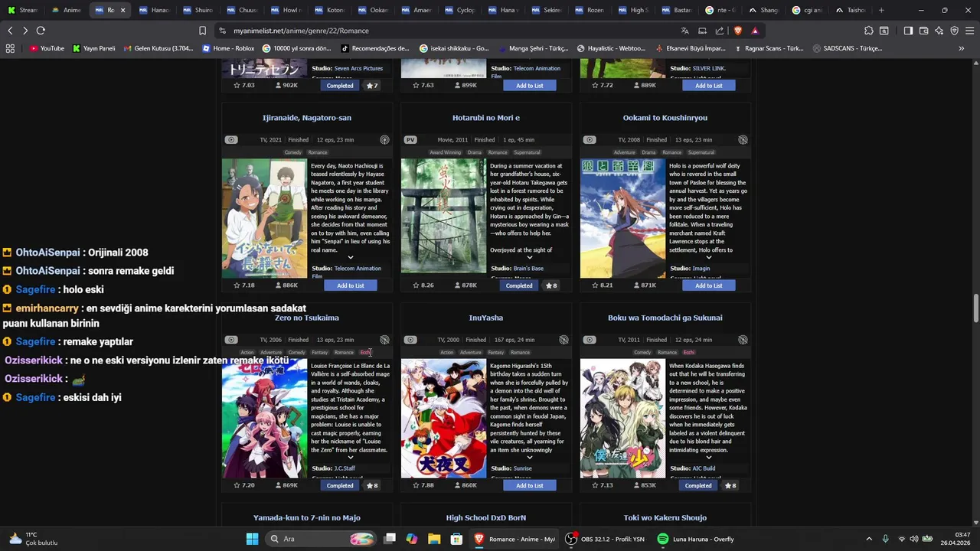The height and width of the screenshot is (551, 980).
Task: Add Ookami to Koushinryou to list
Action: tap(709, 285)
